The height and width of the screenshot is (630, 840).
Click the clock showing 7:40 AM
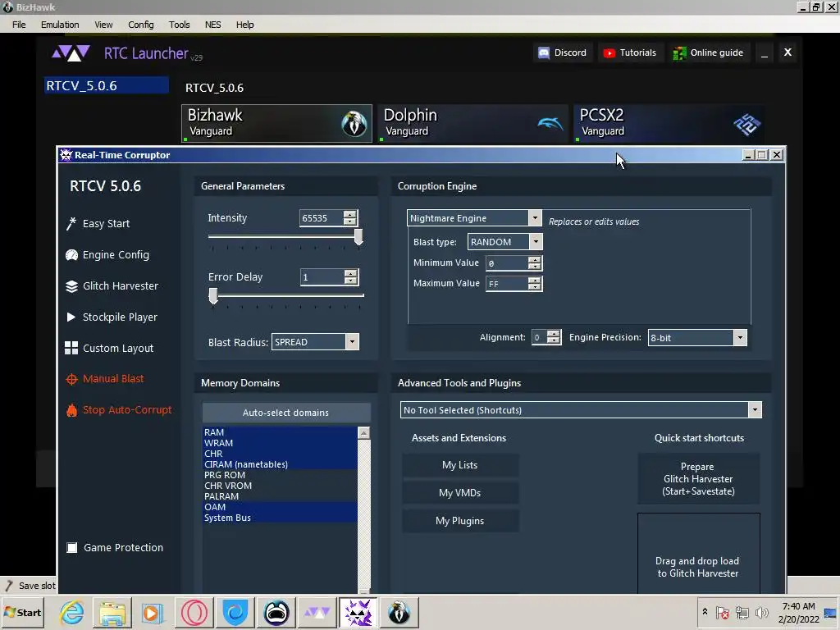point(798,606)
